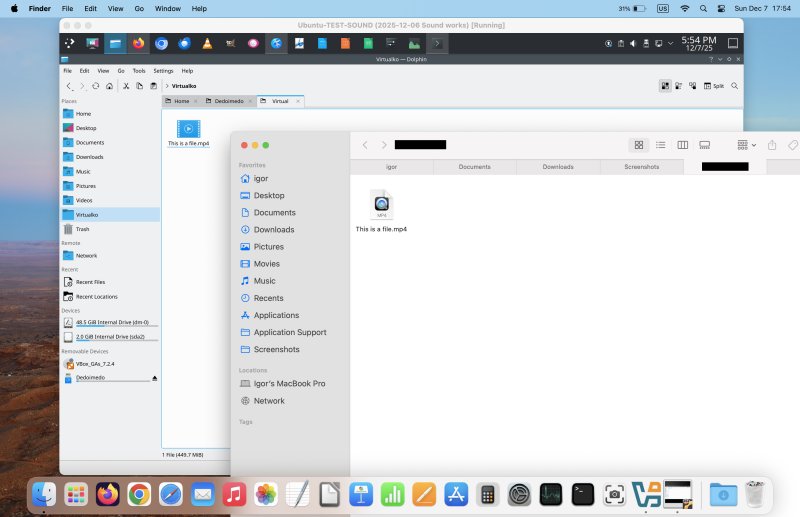Click the Dolphin home toolbar icon
Image resolution: width=800 pixels, height=517 pixels.
109,86
